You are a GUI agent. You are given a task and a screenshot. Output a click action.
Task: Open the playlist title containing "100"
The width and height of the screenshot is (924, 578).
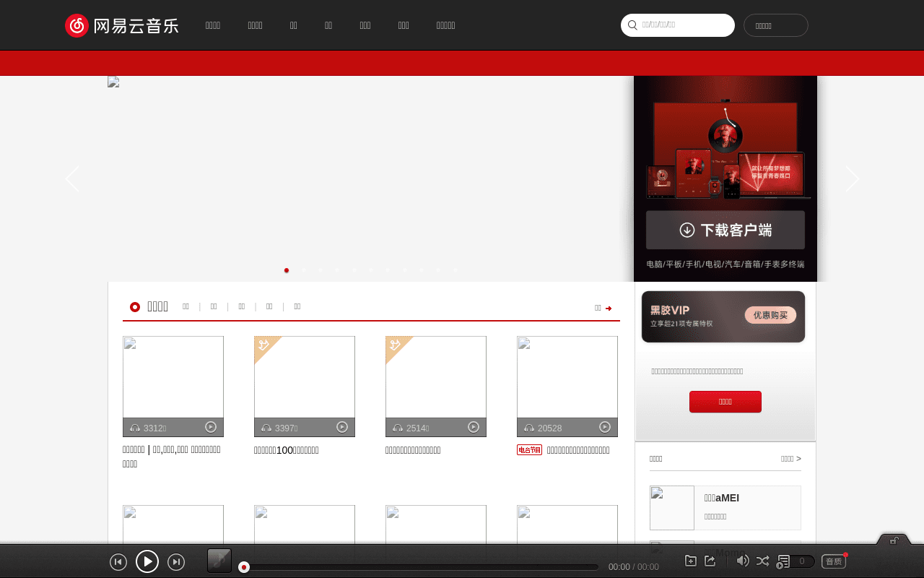[x=287, y=450]
